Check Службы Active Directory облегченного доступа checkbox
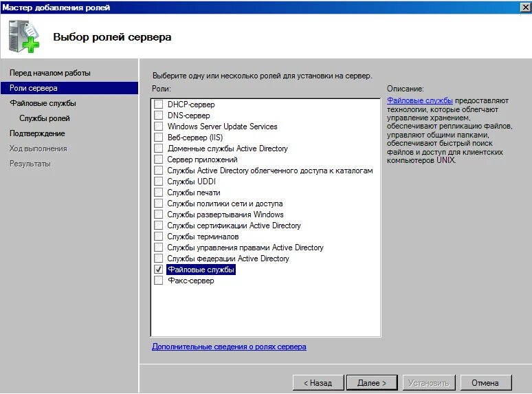The height and width of the screenshot is (394, 532). click(159, 171)
